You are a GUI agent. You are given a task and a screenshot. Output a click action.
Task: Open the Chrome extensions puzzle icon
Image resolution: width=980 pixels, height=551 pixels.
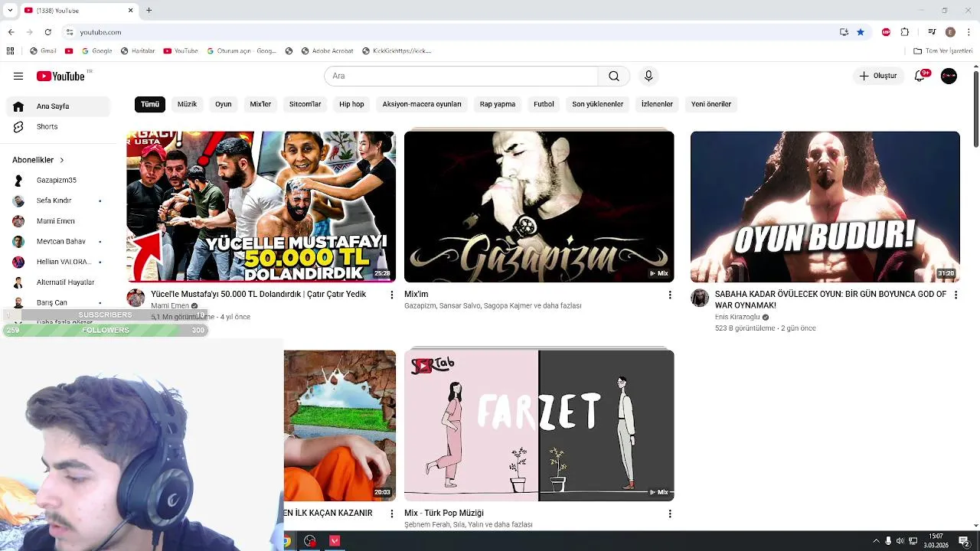905,32
